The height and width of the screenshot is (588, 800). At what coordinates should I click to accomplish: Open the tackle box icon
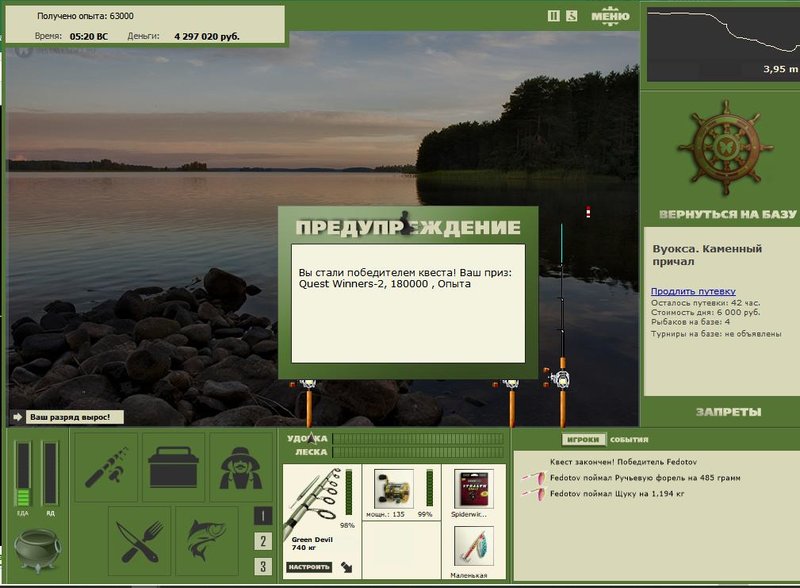click(173, 467)
